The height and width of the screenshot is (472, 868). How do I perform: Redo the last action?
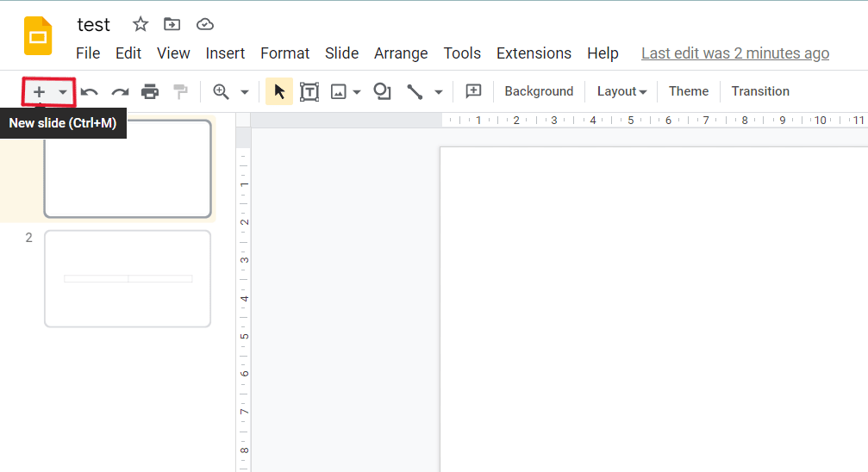pyautogui.click(x=120, y=92)
